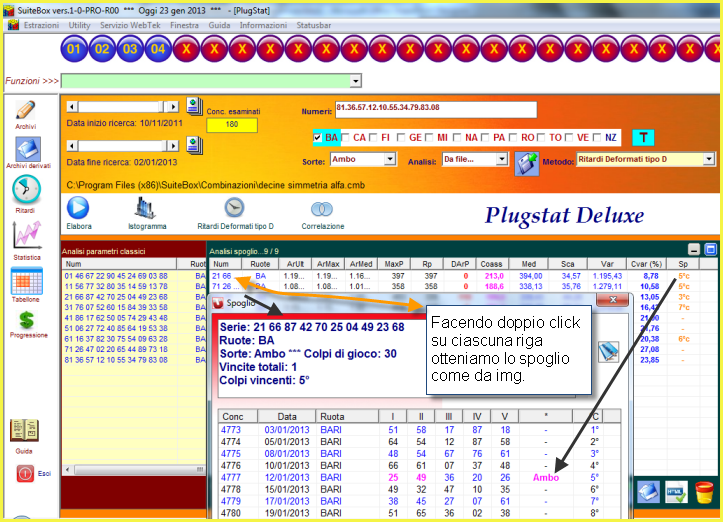Sort by Coass column header
Viewport: 723px width, 522px height.
tap(491, 264)
